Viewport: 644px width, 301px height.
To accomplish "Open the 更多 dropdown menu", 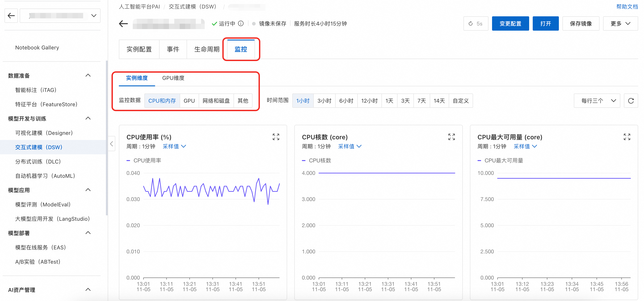I will pyautogui.click(x=620, y=24).
